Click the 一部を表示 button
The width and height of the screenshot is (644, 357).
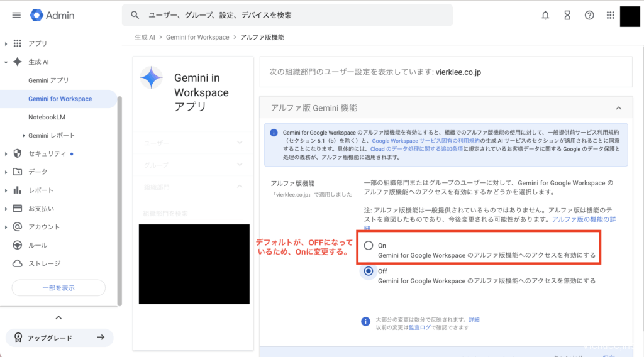[x=58, y=288]
